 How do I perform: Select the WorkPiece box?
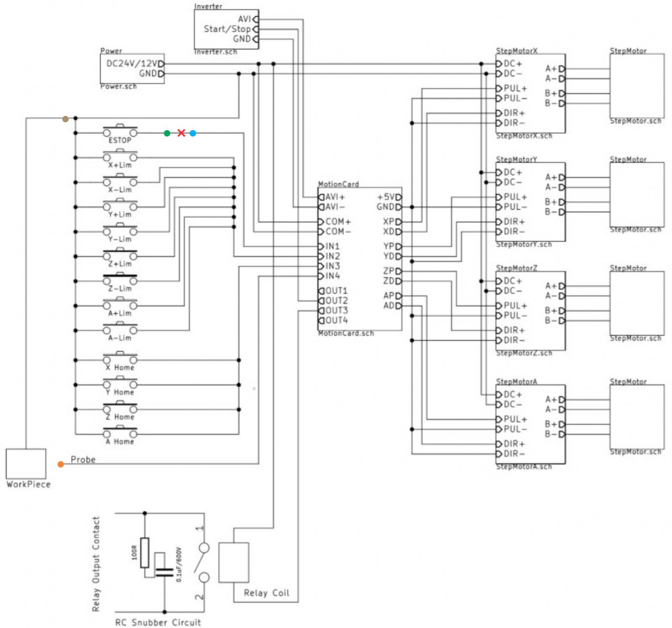click(x=26, y=464)
